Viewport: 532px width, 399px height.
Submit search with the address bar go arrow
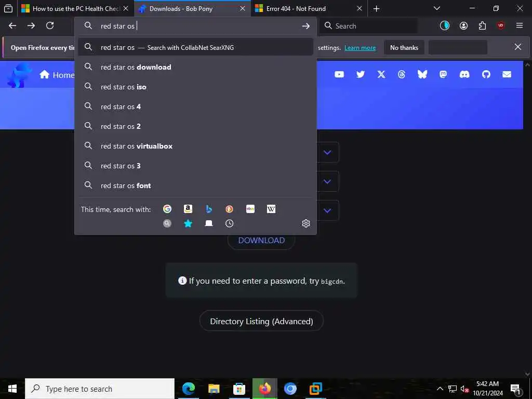coord(305,26)
